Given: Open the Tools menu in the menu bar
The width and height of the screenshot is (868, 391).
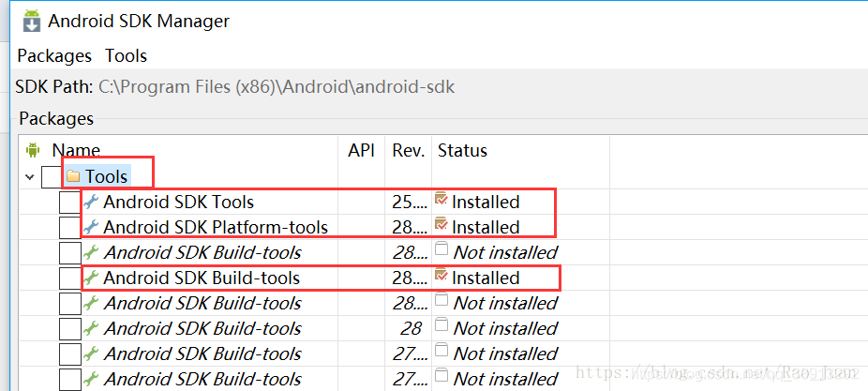Looking at the screenshot, I should [127, 56].
